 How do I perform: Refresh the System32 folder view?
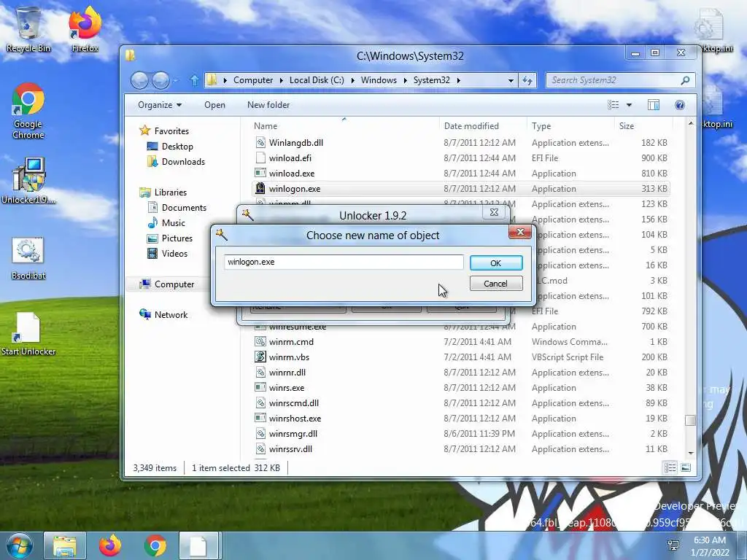[x=527, y=80]
